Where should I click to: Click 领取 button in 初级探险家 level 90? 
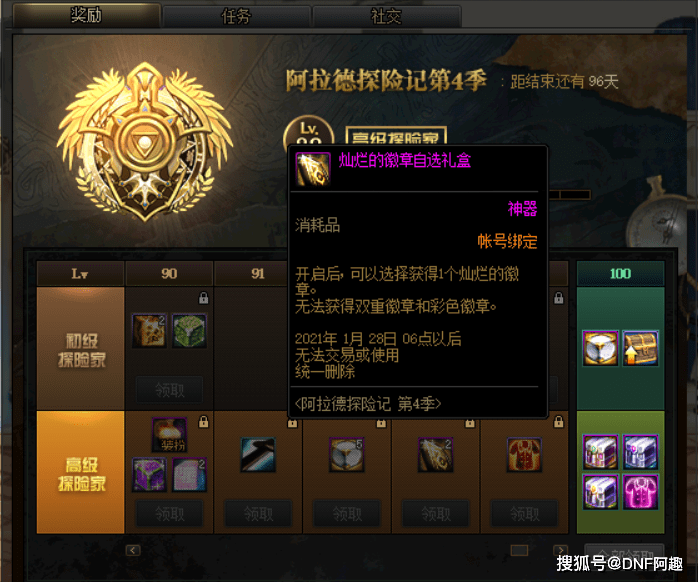(x=169, y=390)
